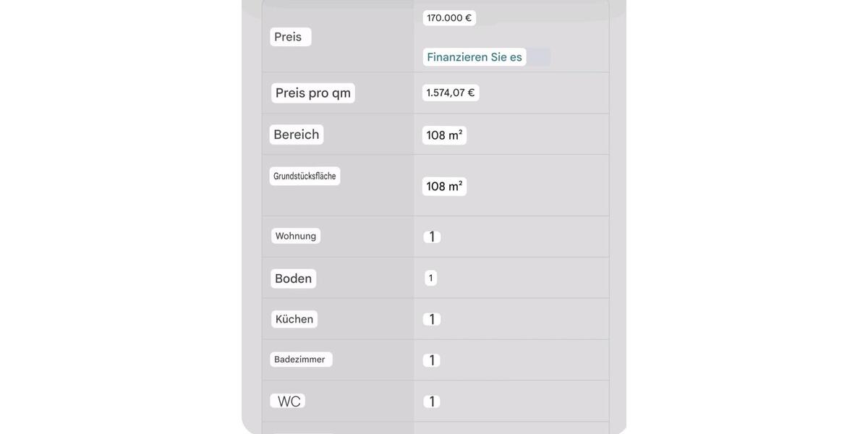Click the "Preis pro qm" label

[x=312, y=93]
